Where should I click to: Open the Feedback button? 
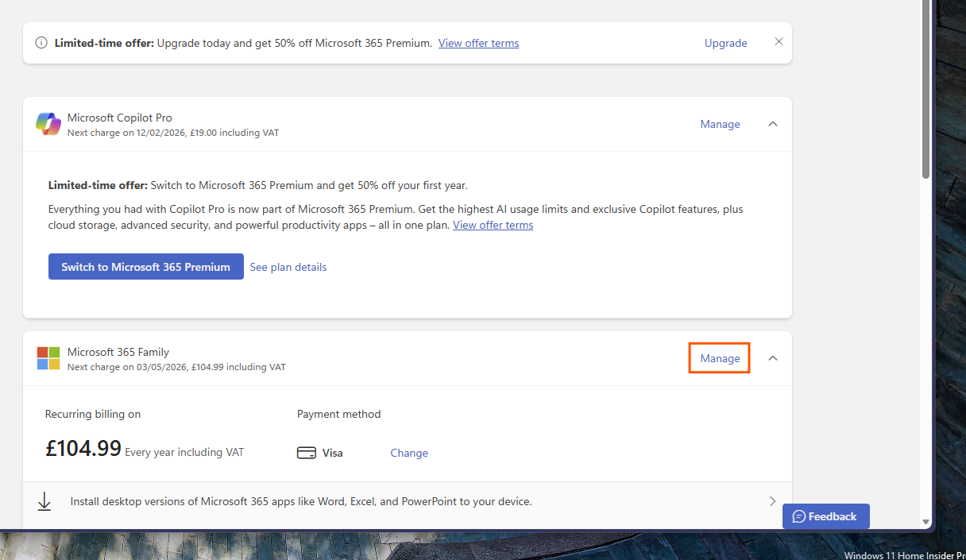pyautogui.click(x=826, y=516)
